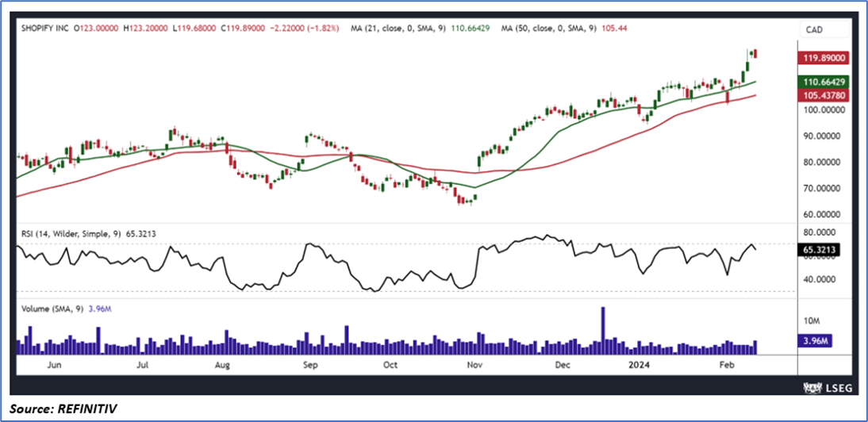This screenshot has height=422, width=868.
Task: Select the MA (50, close, 0, SMA, 9) legend
Action: click(x=549, y=28)
